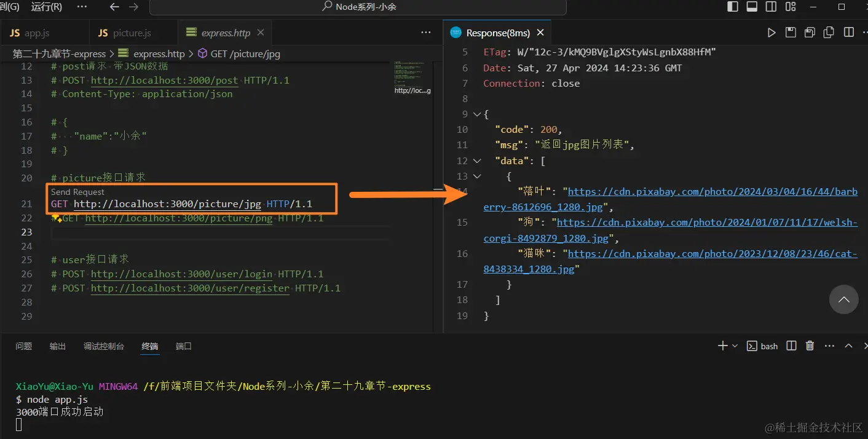This screenshot has height=439, width=868.
Task: Select the bash terminal entry
Action: click(762, 346)
